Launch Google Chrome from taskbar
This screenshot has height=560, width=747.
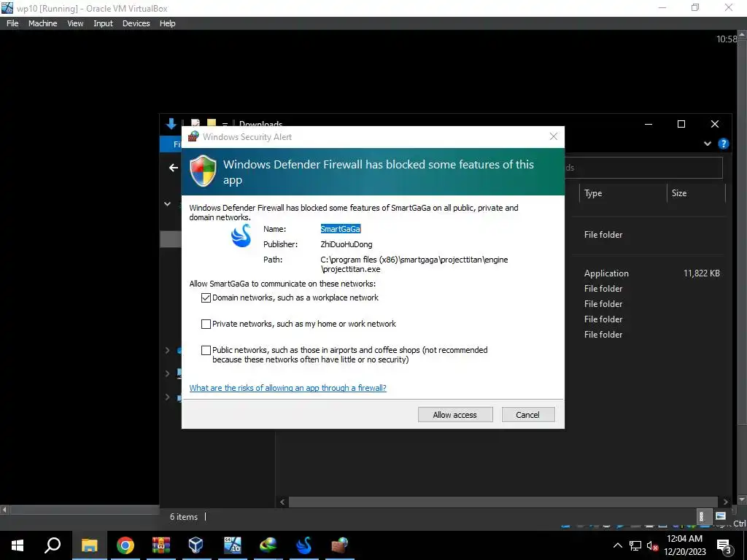(125, 545)
